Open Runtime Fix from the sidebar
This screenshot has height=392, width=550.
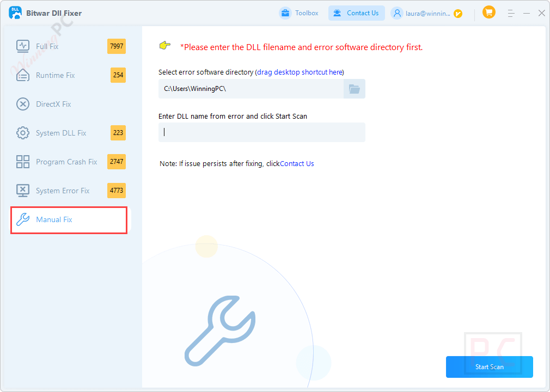pyautogui.click(x=22, y=75)
